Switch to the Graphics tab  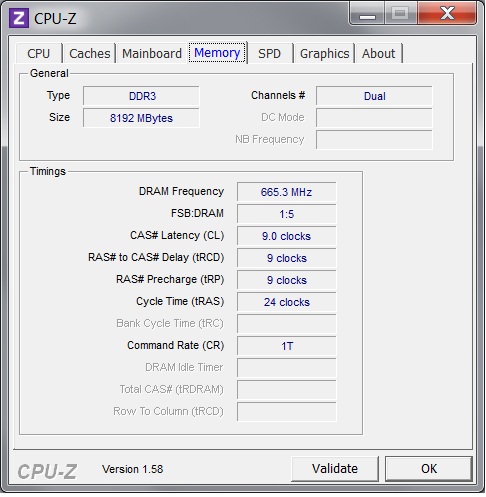324,53
